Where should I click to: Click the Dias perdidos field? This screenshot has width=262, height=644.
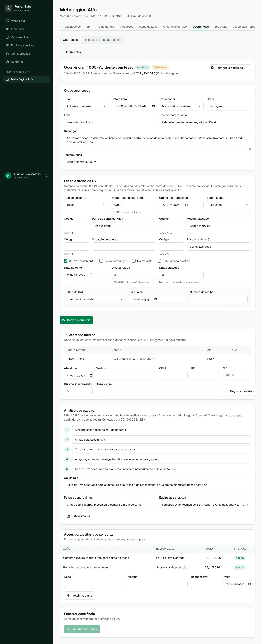pyautogui.click(x=134, y=275)
